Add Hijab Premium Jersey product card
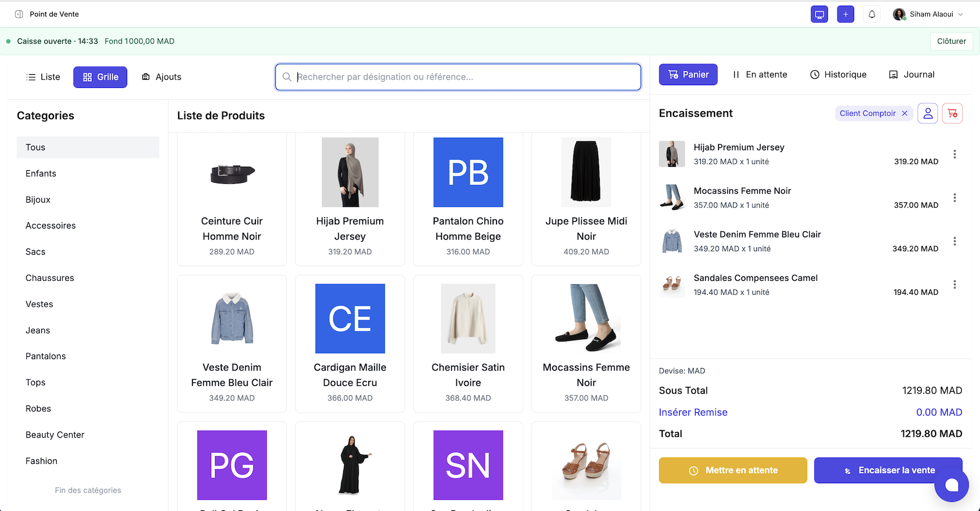The image size is (980, 511). tap(350, 199)
